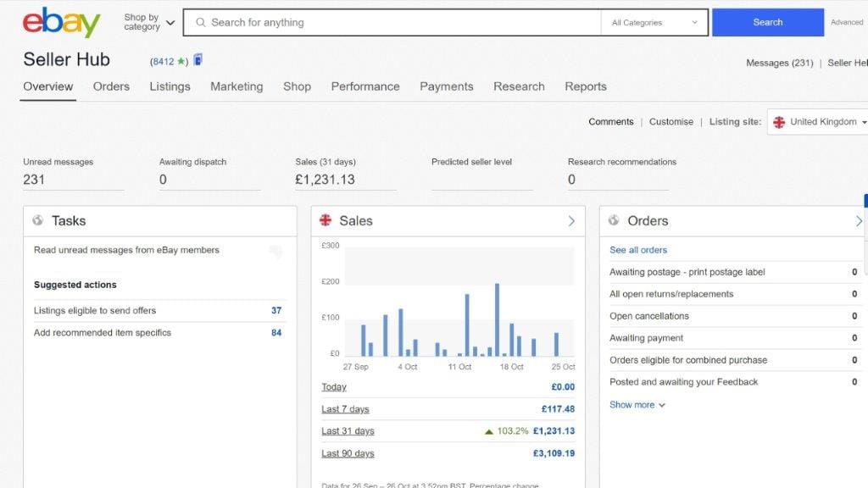Click See all orders link
The width and height of the screenshot is (868, 488).
(638, 250)
